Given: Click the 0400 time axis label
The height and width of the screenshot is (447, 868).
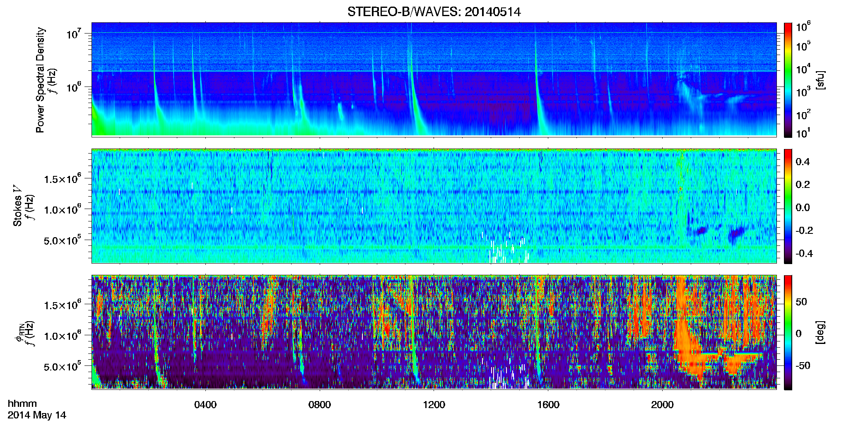Looking at the screenshot, I should click(x=205, y=405).
